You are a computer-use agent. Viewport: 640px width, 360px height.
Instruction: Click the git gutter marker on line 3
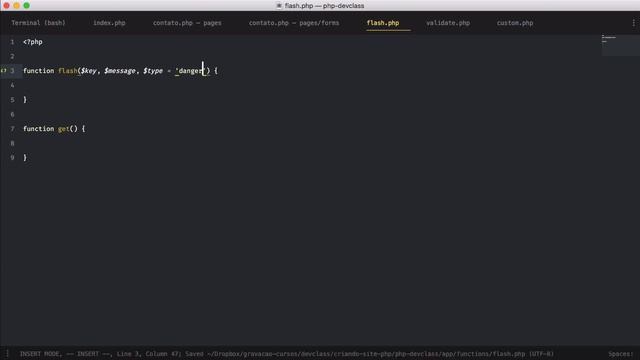[4, 71]
